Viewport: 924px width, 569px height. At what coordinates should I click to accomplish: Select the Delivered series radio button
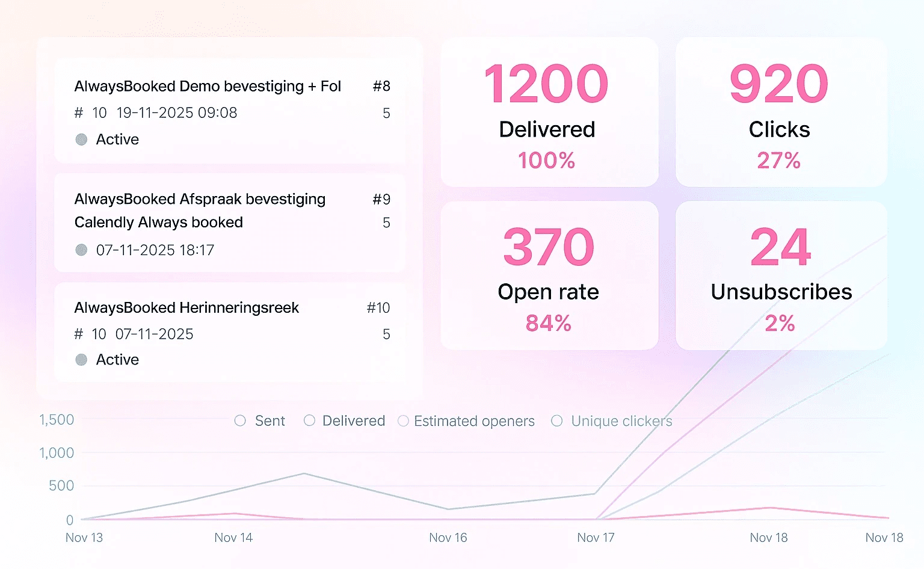click(310, 421)
